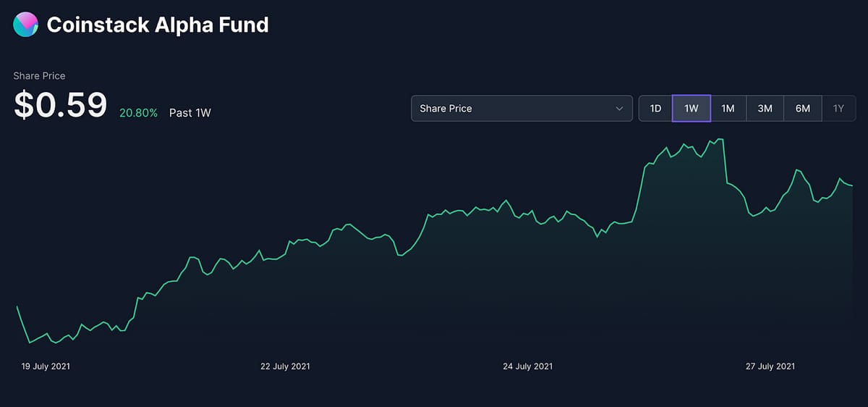Open the Share Price metric dropdown

coord(521,109)
